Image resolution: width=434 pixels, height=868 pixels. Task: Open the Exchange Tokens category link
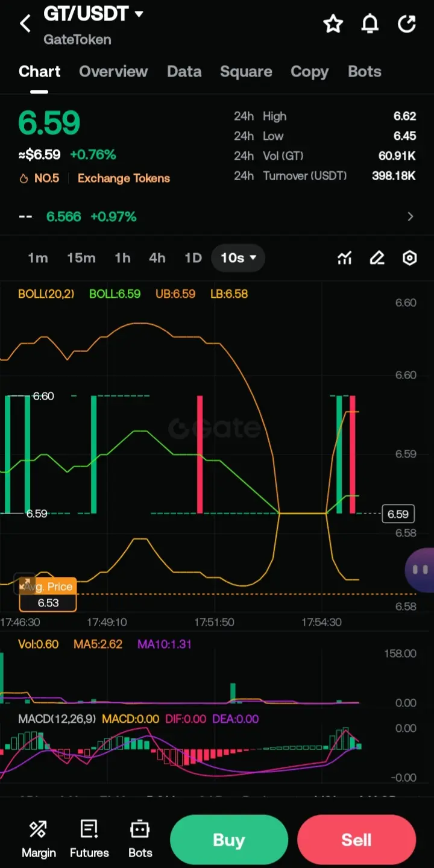pos(124,178)
